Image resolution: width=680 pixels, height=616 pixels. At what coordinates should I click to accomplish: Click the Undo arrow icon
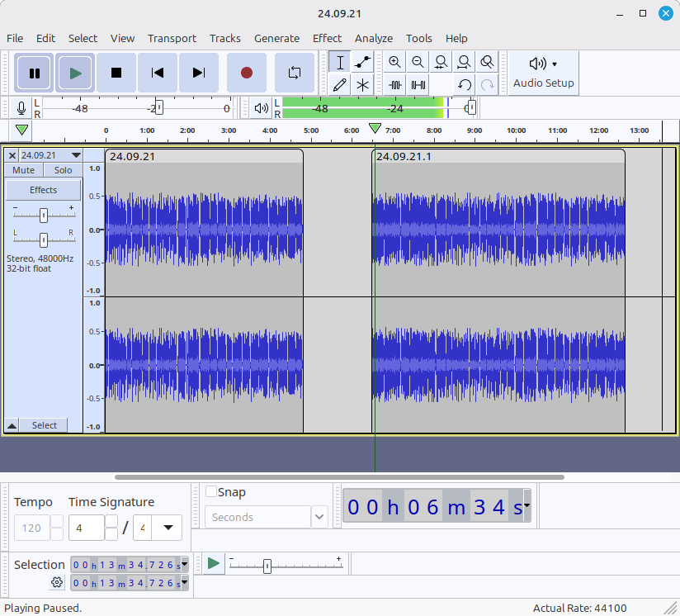click(465, 84)
